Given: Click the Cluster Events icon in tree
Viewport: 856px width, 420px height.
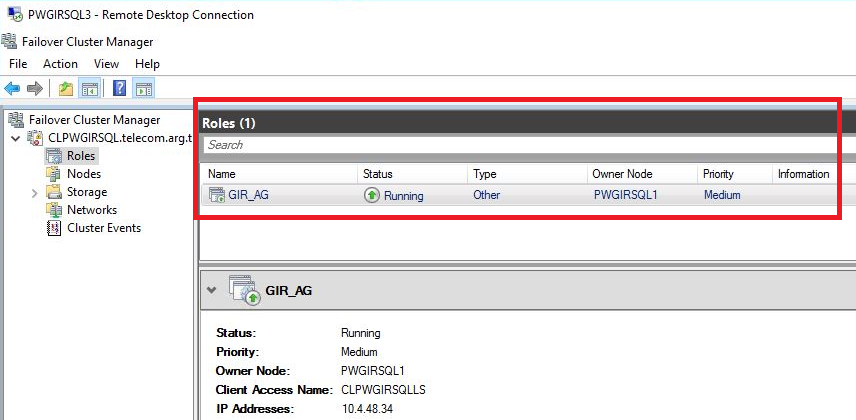Looking at the screenshot, I should [54, 228].
